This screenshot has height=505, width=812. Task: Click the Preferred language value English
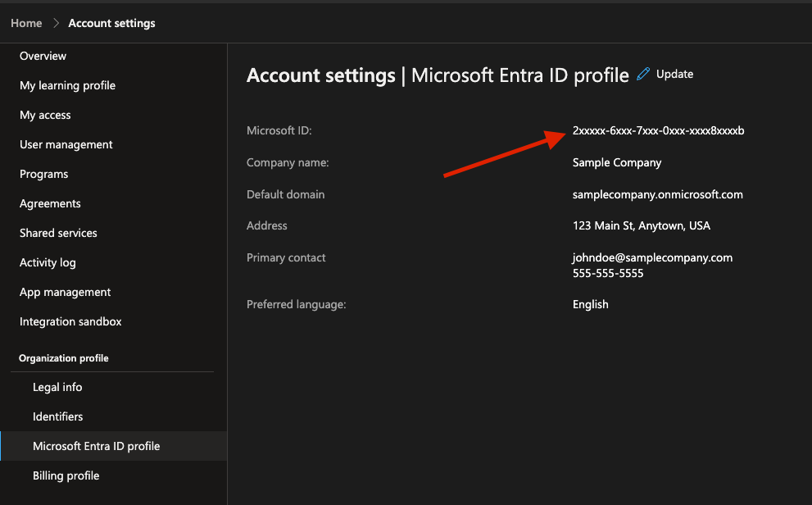590,304
